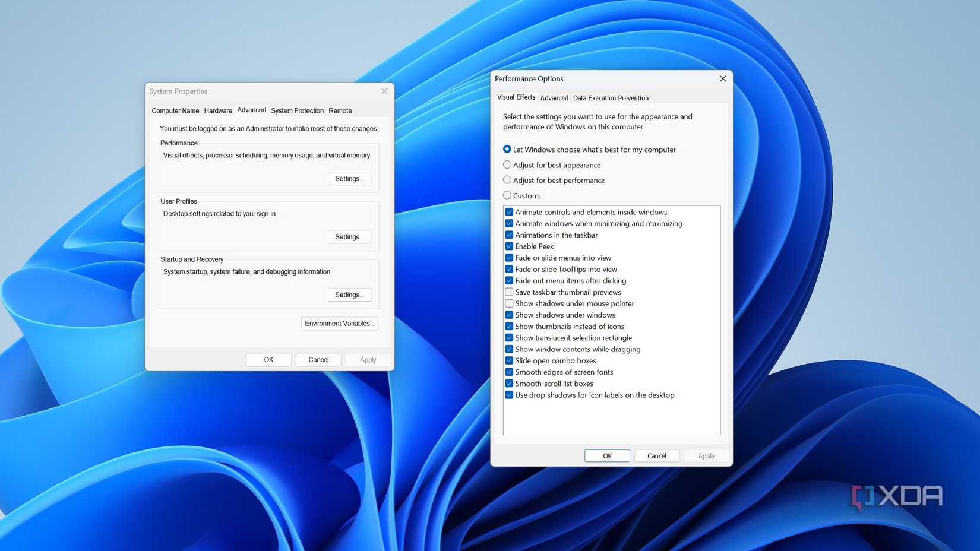
Task: Open Environment Variables dialog
Action: tap(340, 324)
